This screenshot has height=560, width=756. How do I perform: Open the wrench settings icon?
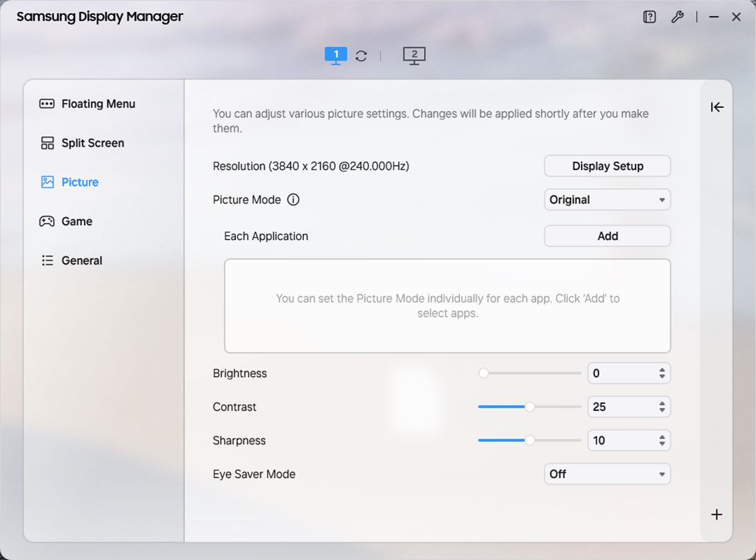coord(678,17)
